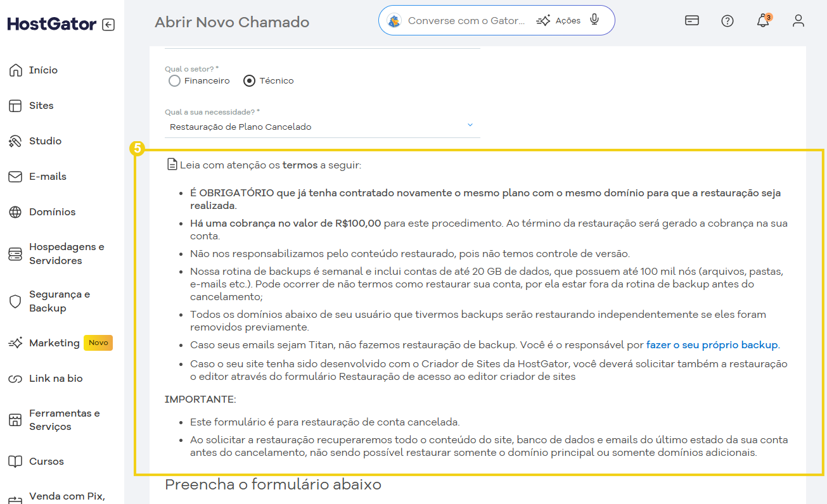Click the Studio tools icon
827x504 pixels.
[15, 141]
